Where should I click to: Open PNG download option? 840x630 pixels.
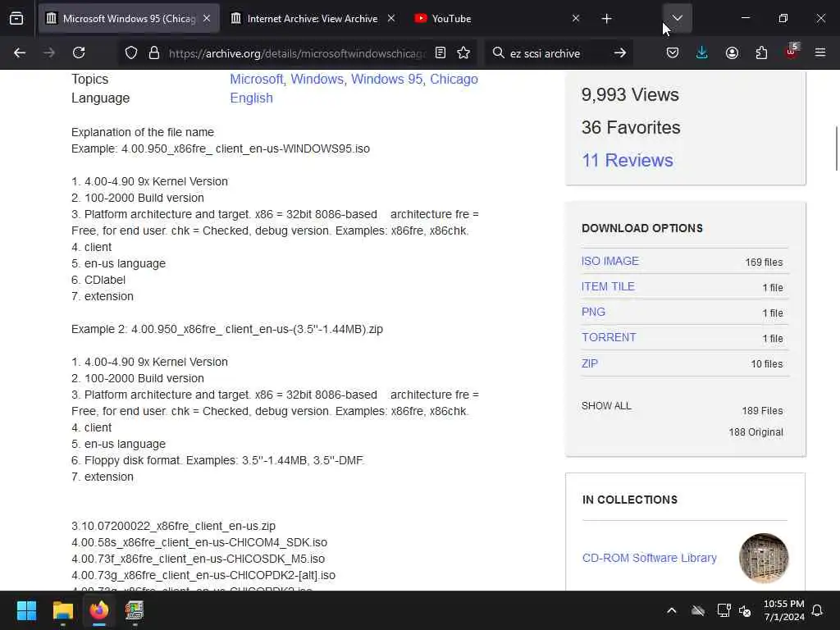(x=593, y=312)
